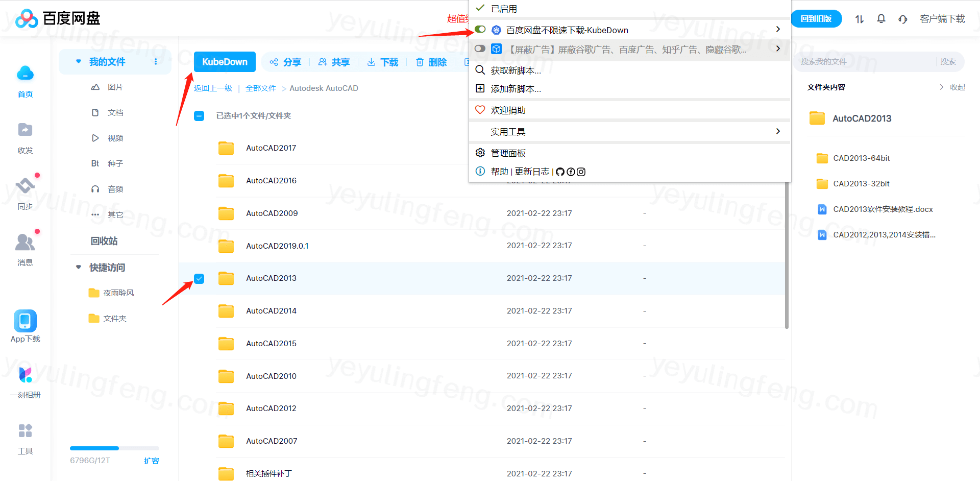980x481 pixels.
Task: Expand the 实用工具 submenu arrow
Action: tap(778, 131)
